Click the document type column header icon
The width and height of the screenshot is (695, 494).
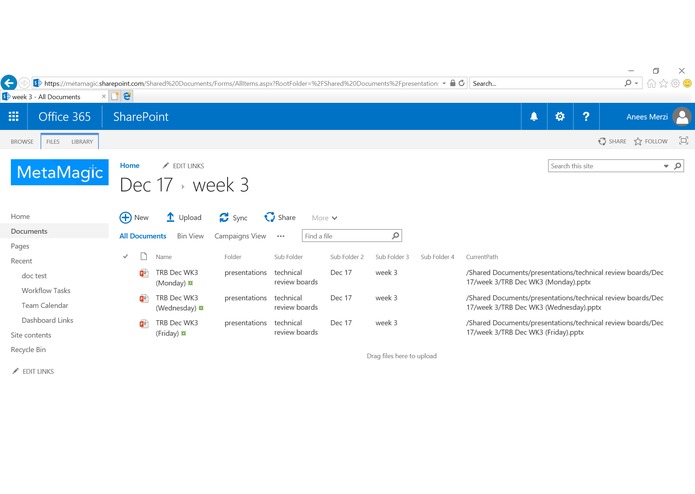(144, 256)
